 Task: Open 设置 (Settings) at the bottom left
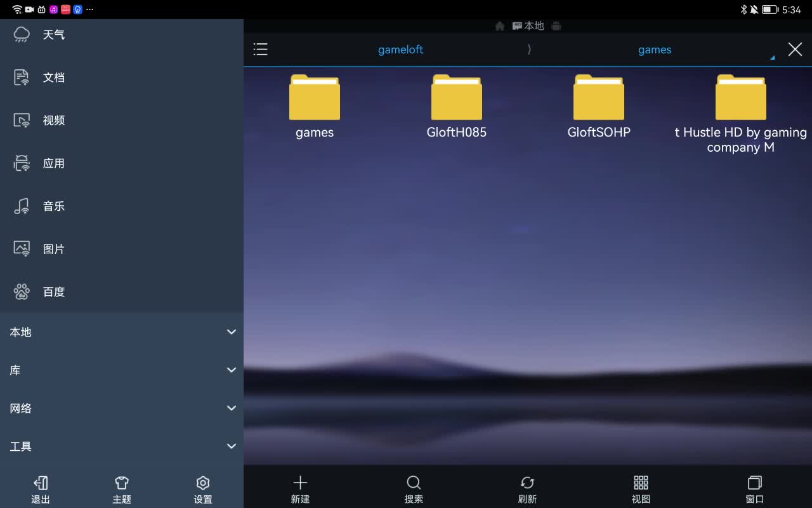click(203, 488)
